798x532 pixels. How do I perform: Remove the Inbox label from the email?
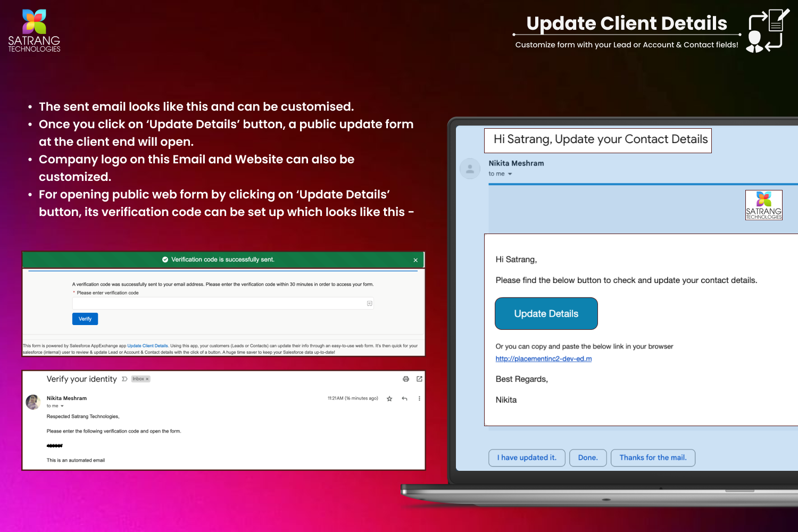(x=147, y=379)
